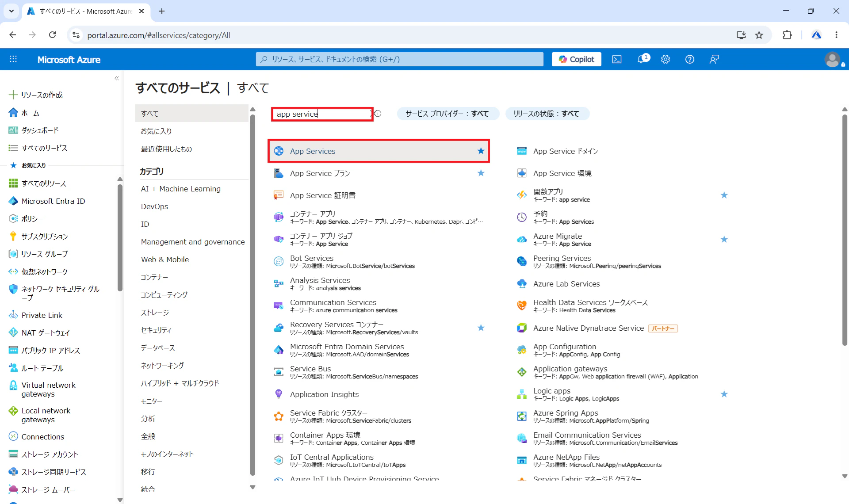Click the Health Data Services heart icon

point(522,306)
